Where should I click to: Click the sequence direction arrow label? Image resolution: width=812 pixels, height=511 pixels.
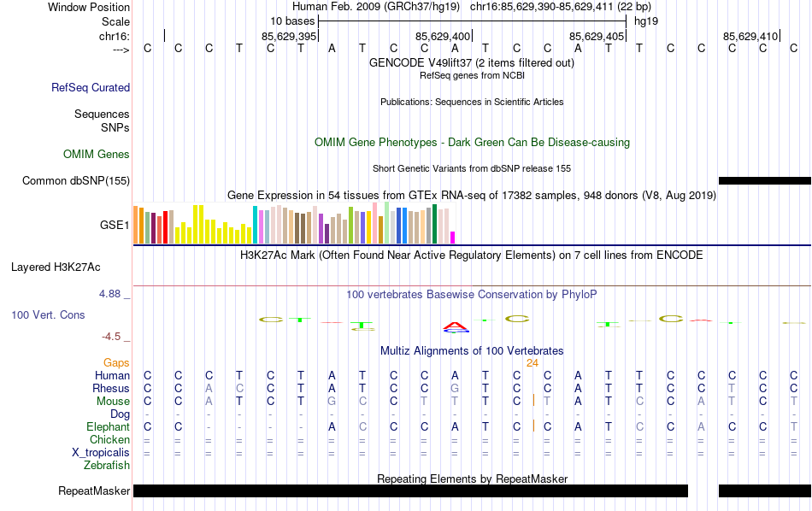point(121,50)
